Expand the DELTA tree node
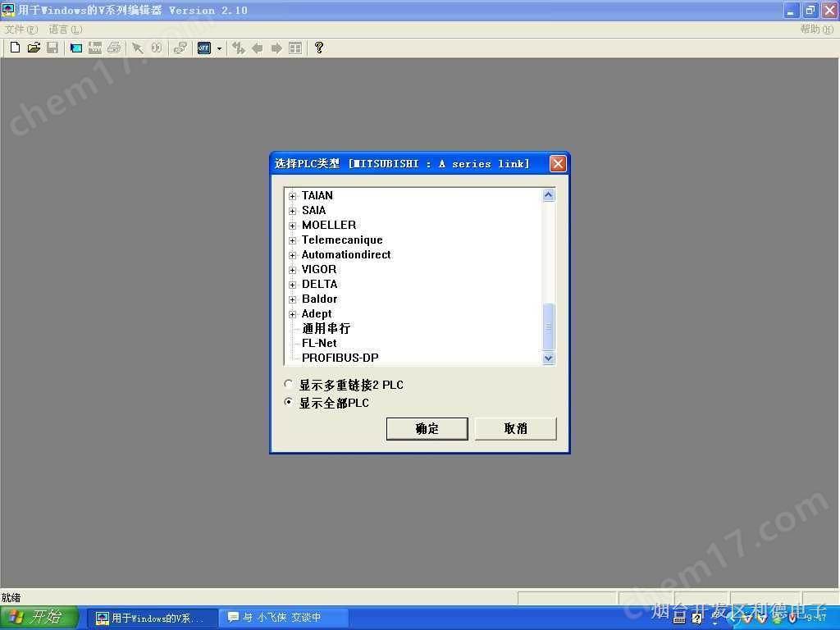 pyautogui.click(x=292, y=285)
